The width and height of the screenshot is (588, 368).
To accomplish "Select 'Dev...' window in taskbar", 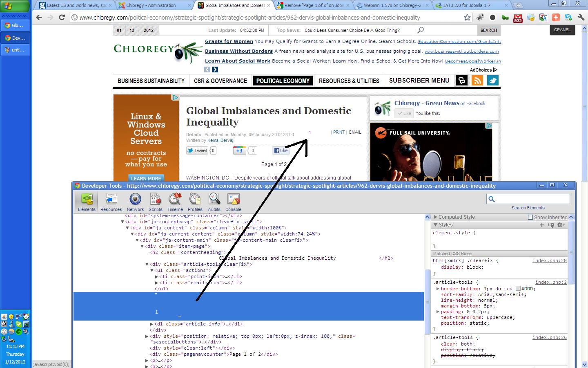I will [x=15, y=38].
